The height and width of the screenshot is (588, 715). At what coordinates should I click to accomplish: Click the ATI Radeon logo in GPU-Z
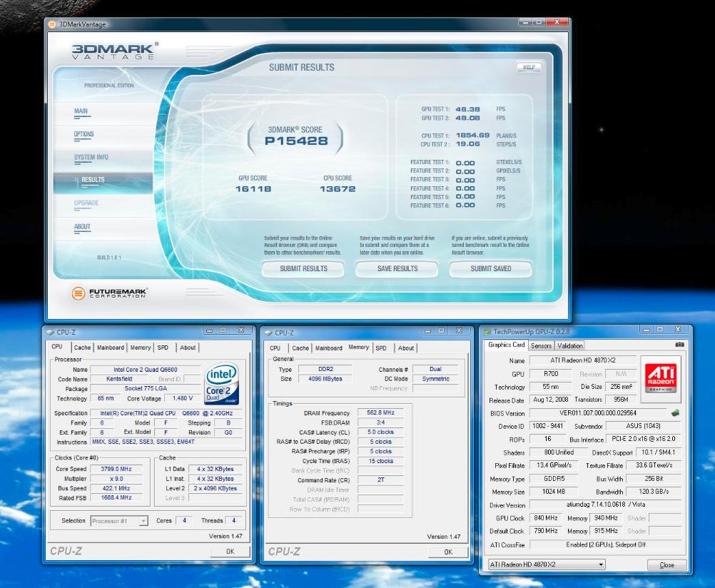(661, 379)
